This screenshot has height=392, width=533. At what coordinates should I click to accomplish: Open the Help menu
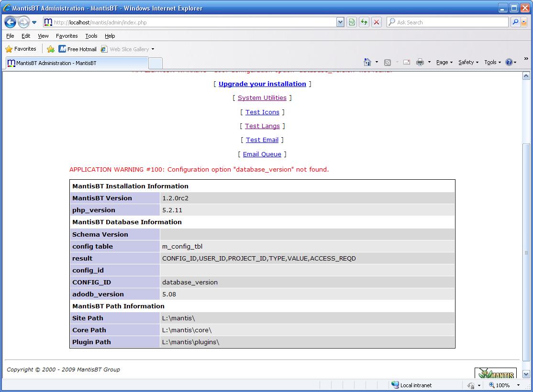[x=110, y=36]
